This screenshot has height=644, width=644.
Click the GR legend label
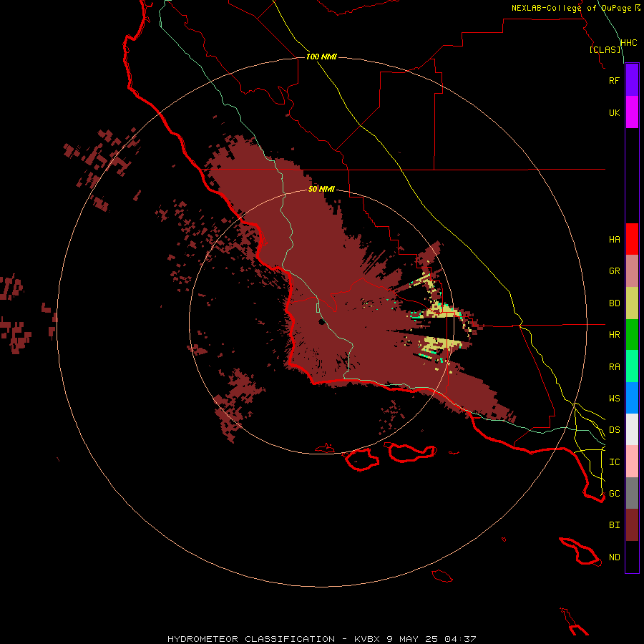click(x=614, y=271)
